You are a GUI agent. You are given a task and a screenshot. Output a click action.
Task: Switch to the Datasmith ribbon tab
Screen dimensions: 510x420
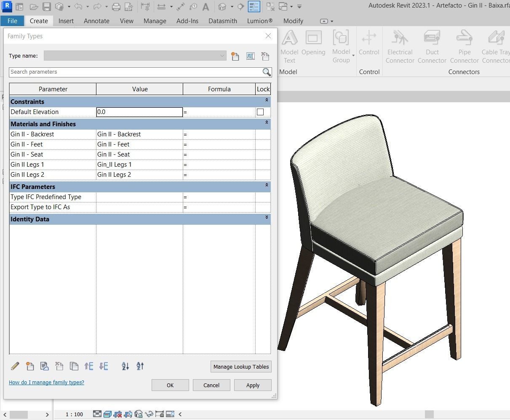(223, 21)
